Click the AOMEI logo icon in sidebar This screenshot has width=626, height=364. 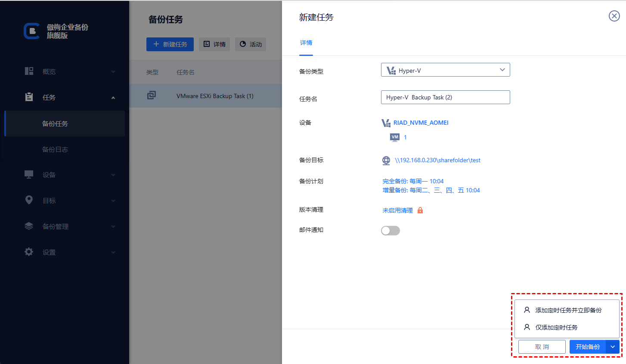coord(32,31)
